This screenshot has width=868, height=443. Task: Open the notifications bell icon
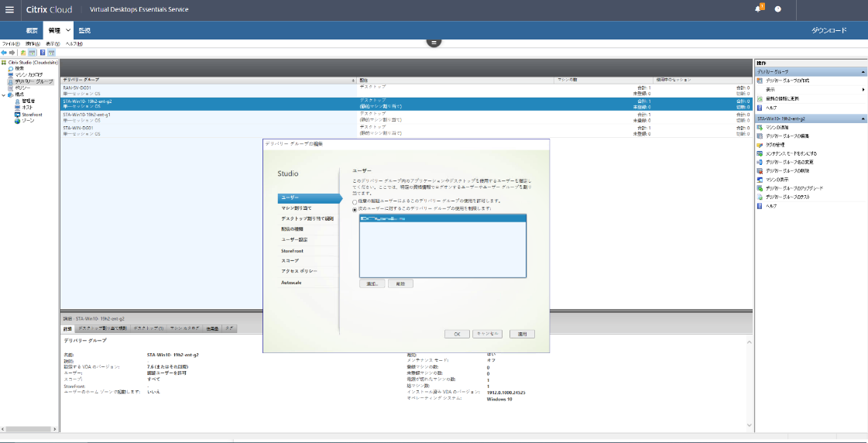pos(758,9)
